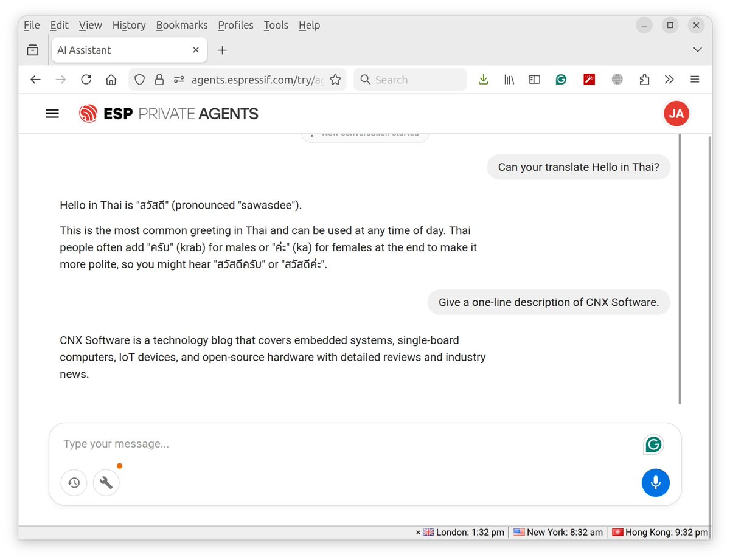Click the message text input box
The image size is (730, 560).
click(x=347, y=444)
